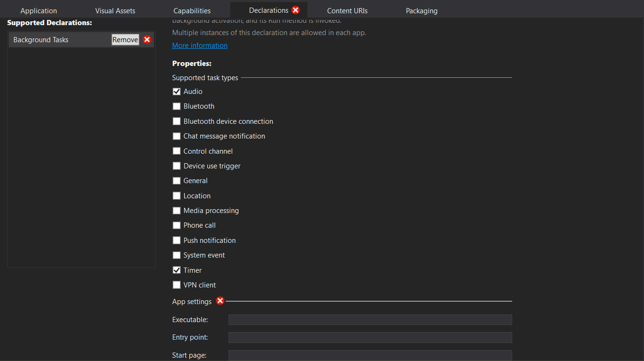The height and width of the screenshot is (361, 644).
Task: Click the Executable text field
Action: pos(370,320)
